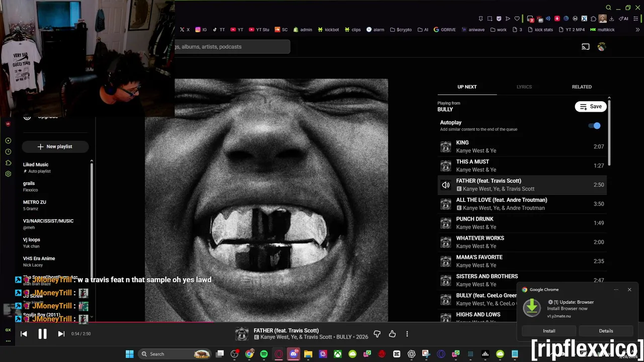Click the KING album thumbnail in queue
This screenshot has width=644, height=362.
(x=446, y=147)
